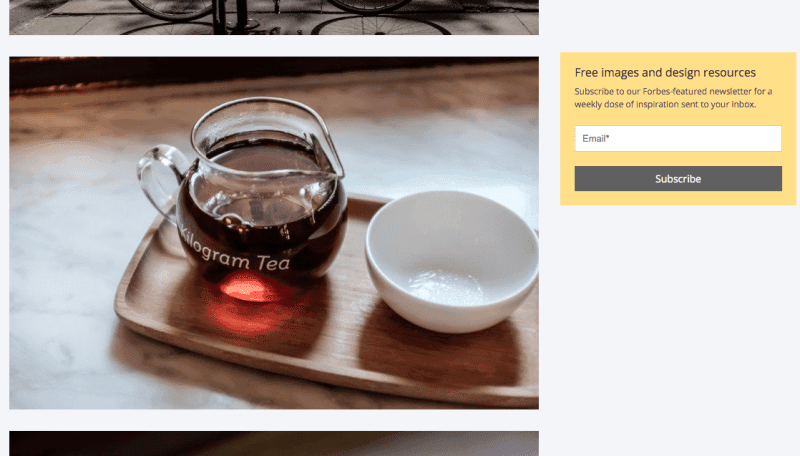Viewport: 800px width, 456px height.
Task: Click the bicycle wheel shadow in top photo
Action: click(380, 24)
